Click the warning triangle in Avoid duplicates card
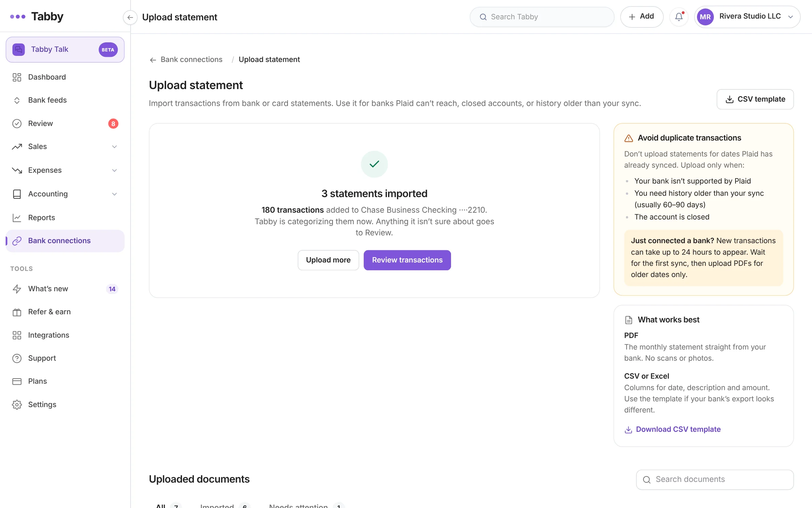The width and height of the screenshot is (812, 508). point(629,138)
